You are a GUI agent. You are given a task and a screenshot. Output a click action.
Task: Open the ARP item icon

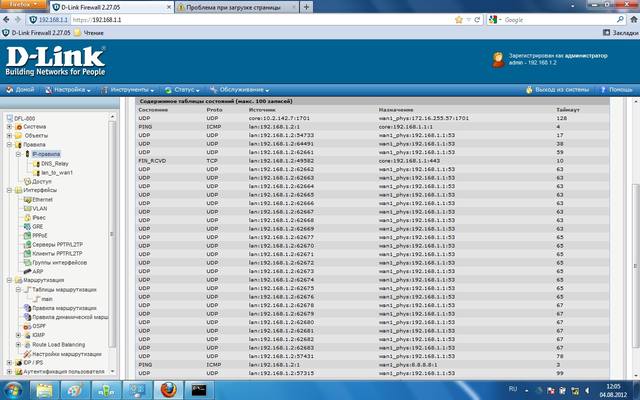pyautogui.click(x=27, y=271)
